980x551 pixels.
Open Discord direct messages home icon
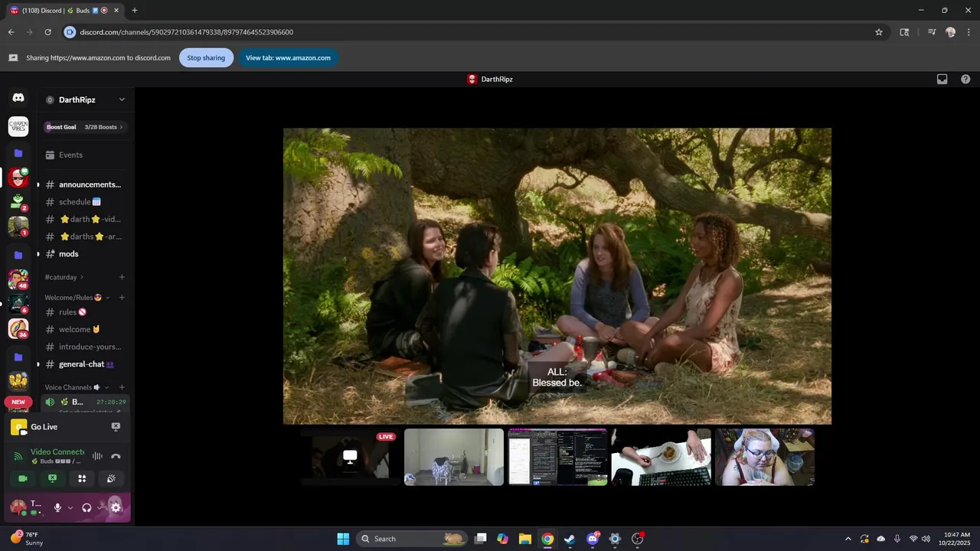pos(18,98)
